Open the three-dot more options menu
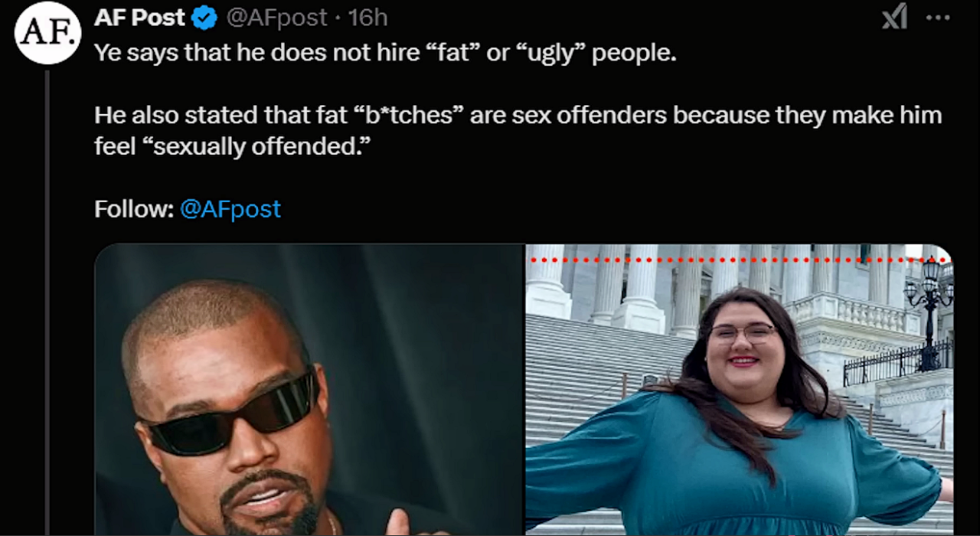 938,18
